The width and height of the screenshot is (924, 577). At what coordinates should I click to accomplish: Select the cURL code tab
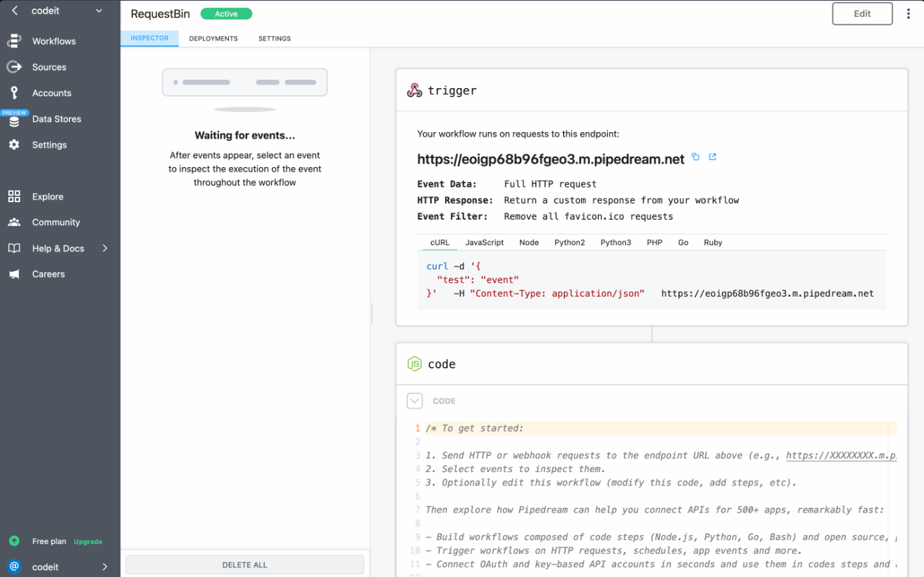point(440,243)
